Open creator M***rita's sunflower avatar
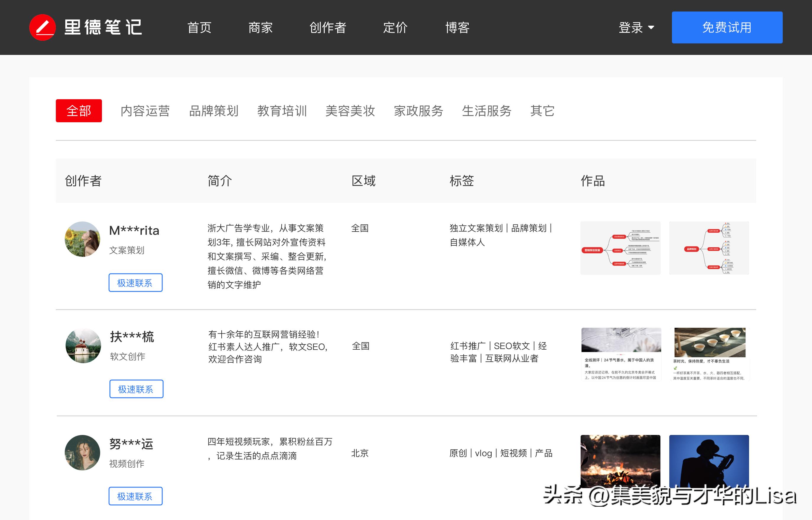The image size is (812, 520). tap(82, 239)
